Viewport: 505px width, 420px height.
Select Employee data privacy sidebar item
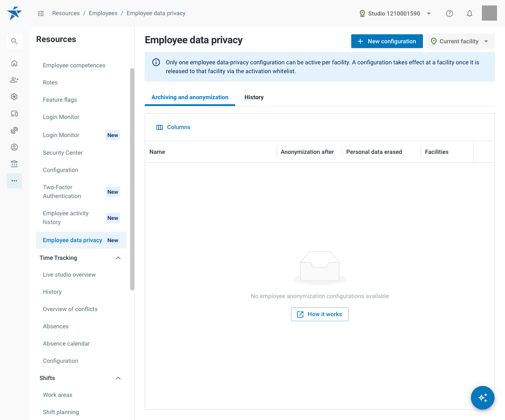coord(81,240)
